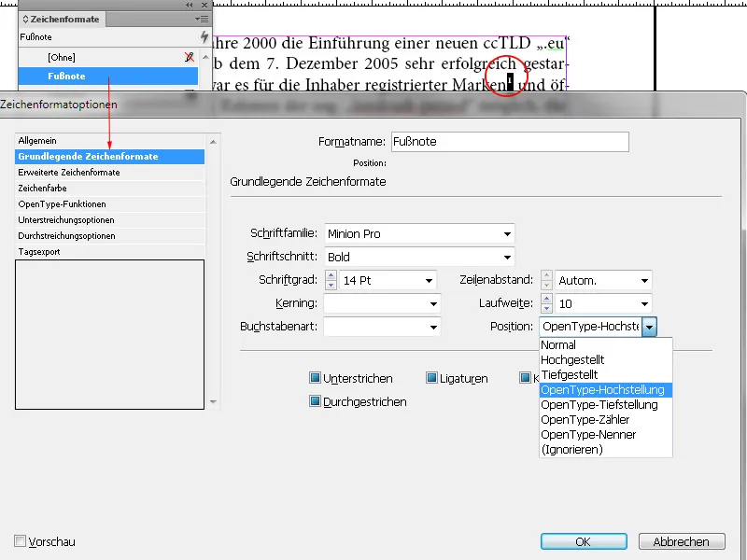Open the Buchstabenart dropdown
Image resolution: width=747 pixels, height=560 pixels.
coord(433,328)
